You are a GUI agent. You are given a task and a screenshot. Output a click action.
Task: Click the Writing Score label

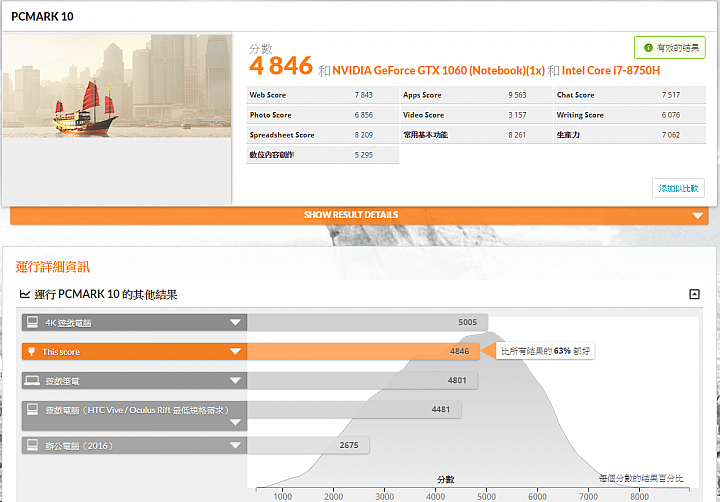click(x=580, y=115)
